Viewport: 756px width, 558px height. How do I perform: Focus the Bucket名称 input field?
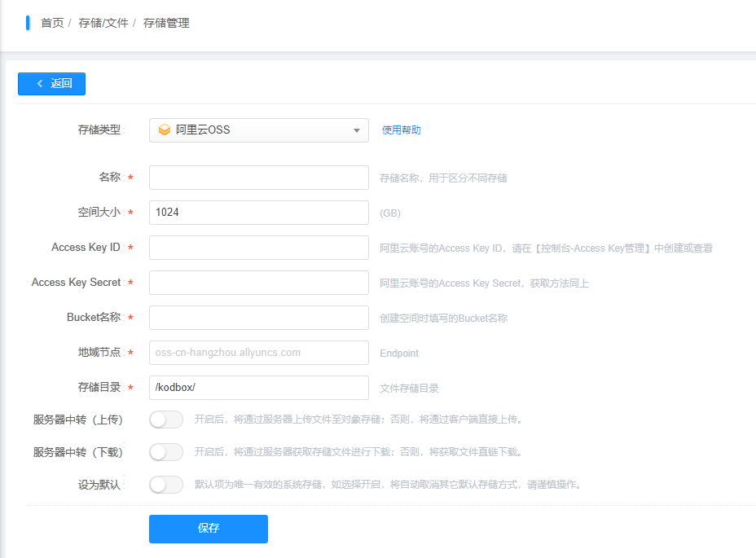coord(259,318)
